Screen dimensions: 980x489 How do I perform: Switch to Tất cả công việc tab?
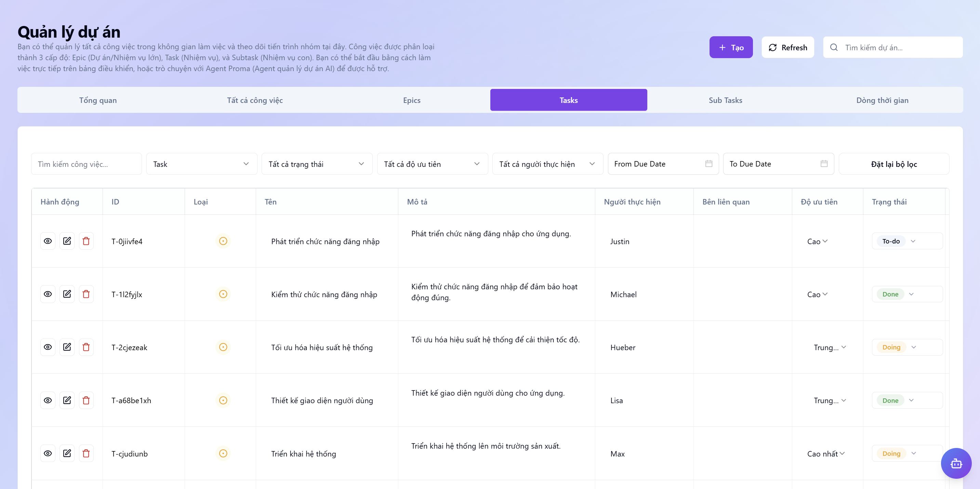coord(255,100)
